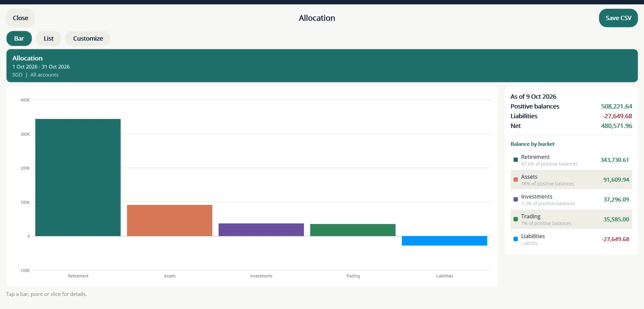Close the Allocation view
The image size is (644, 309).
[20, 18]
